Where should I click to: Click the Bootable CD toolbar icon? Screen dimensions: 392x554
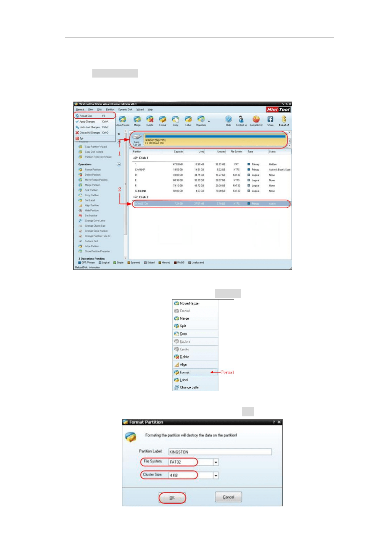click(x=256, y=121)
